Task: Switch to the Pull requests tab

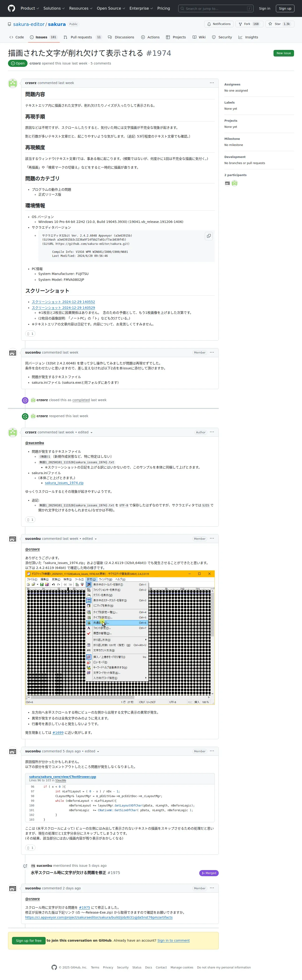Action: (x=83, y=37)
